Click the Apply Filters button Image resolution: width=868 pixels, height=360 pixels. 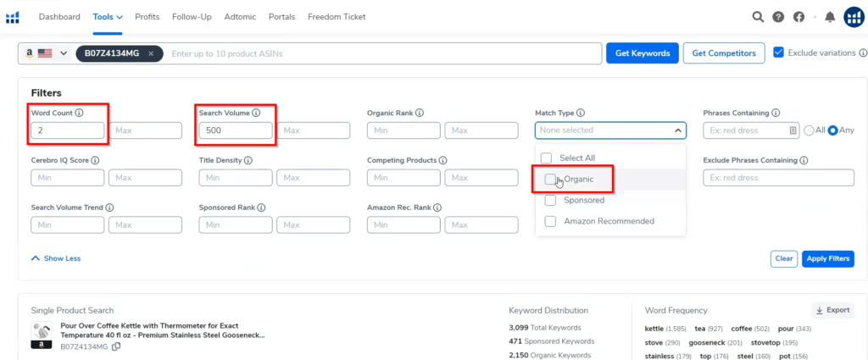coord(828,259)
